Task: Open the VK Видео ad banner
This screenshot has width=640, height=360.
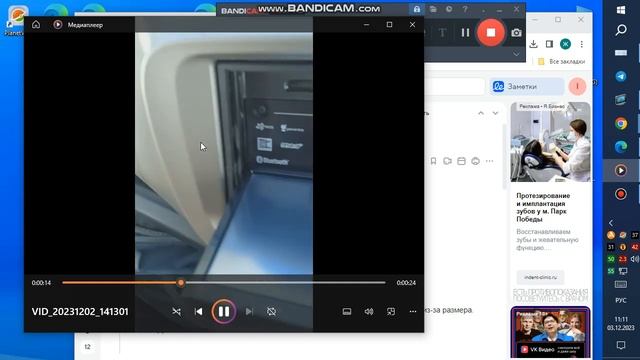Action: [550, 332]
